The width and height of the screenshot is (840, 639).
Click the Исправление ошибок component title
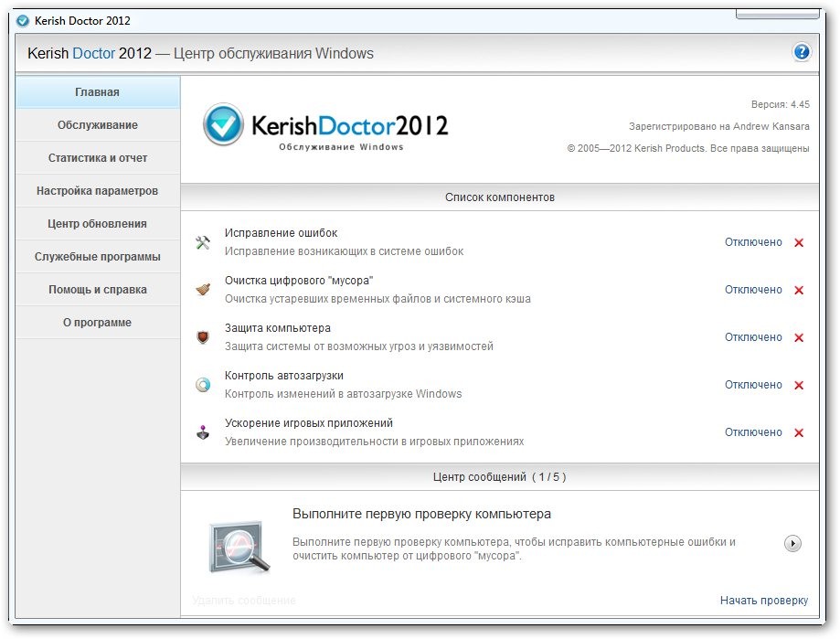(x=281, y=233)
